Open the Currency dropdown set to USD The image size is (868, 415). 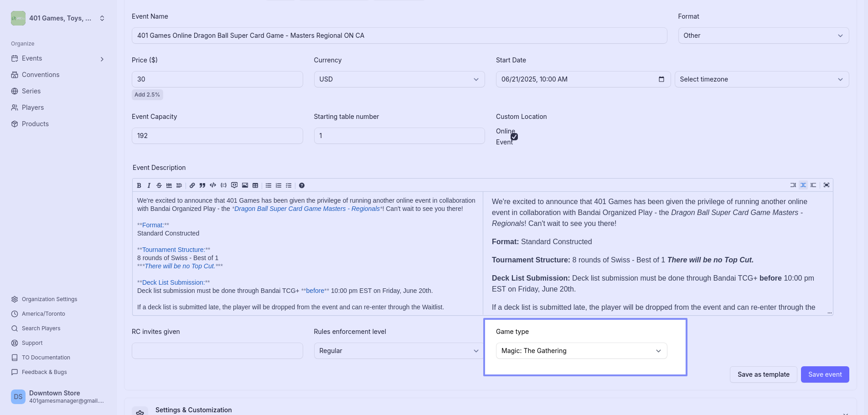pos(399,79)
